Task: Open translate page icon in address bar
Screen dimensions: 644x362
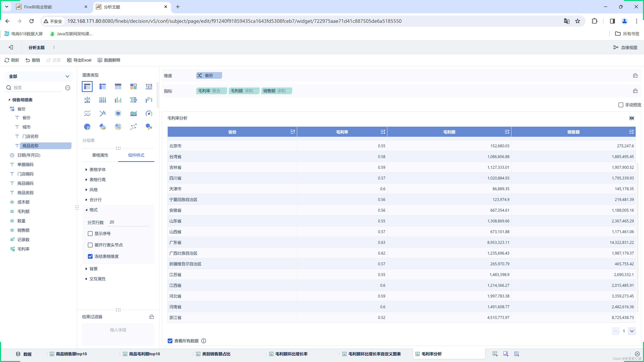Action: [567, 21]
